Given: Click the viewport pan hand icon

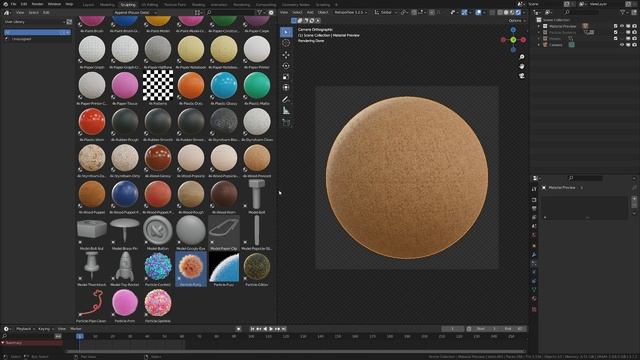Looking at the screenshot, I should pyautogui.click(x=522, y=66).
